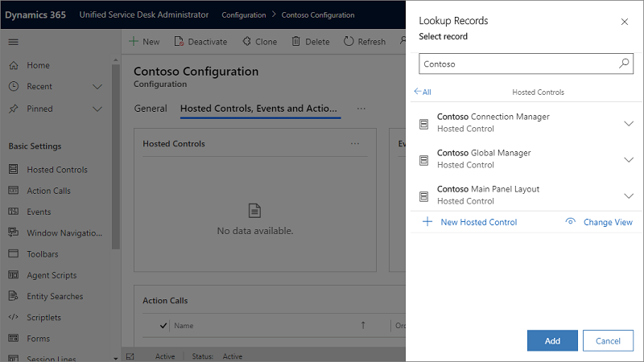
Task: Close the Lookup Records panel
Action: pos(625,22)
